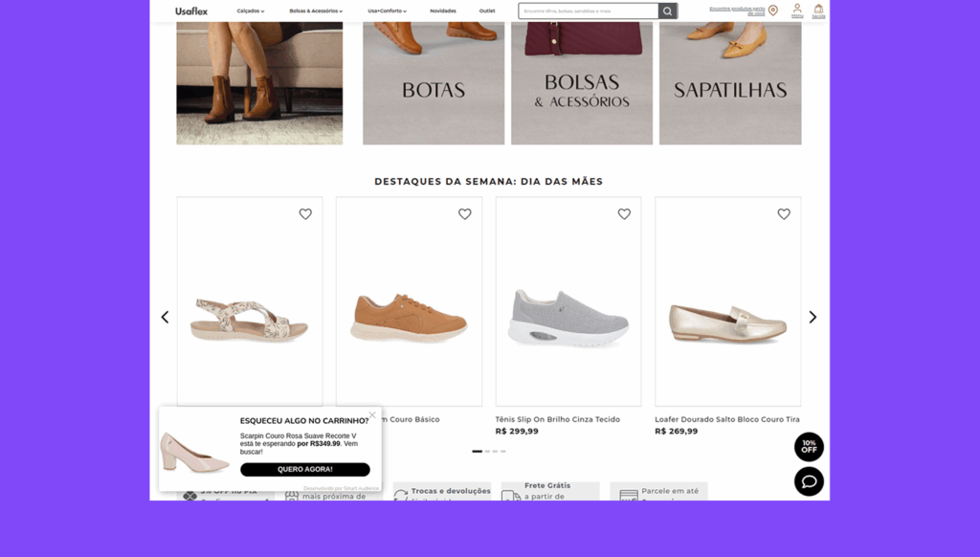Open the user Menu account icon
The height and width of the screenshot is (557, 980).
797,11
